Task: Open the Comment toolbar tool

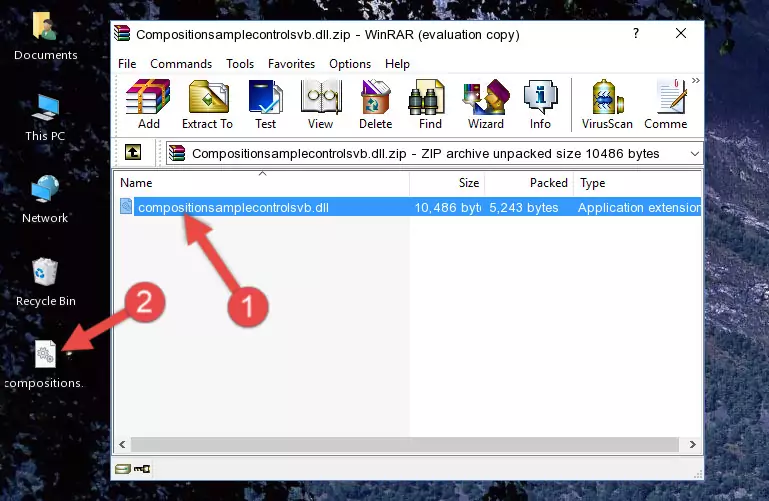Action: (x=666, y=104)
